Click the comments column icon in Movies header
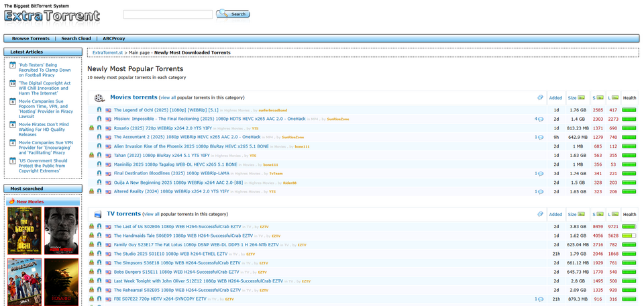The height and width of the screenshot is (306, 644). pos(541,98)
